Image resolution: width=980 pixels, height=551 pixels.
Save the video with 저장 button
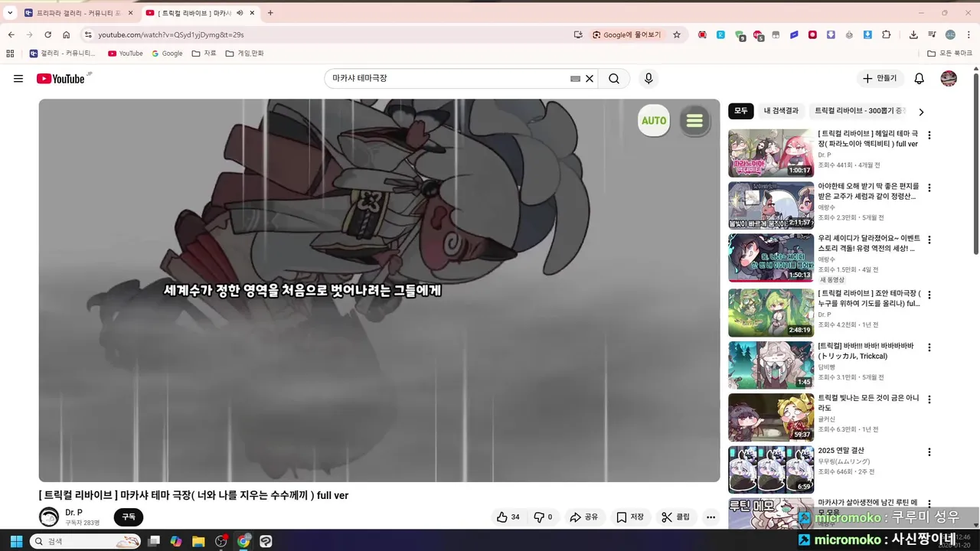(630, 517)
